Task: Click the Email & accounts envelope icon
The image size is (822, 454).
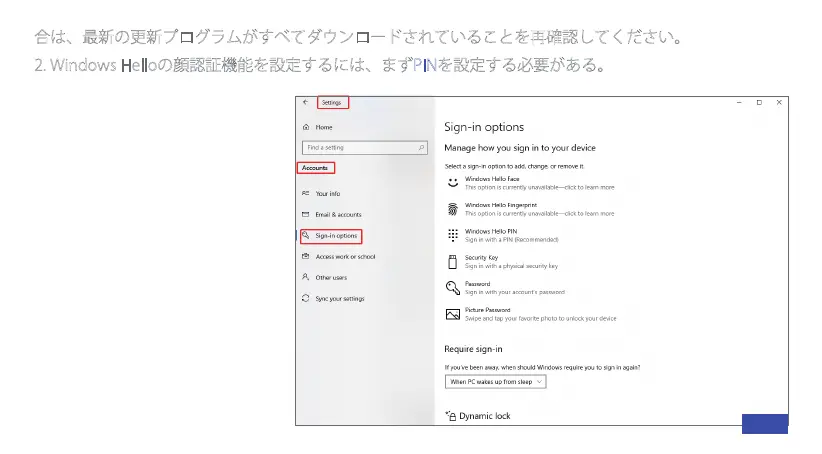Action: 306,214
